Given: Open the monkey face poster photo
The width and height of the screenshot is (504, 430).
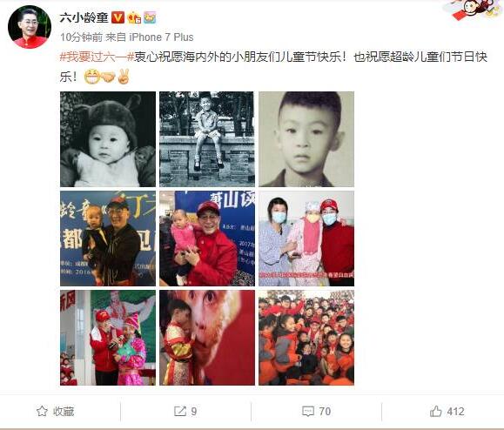Looking at the screenshot, I should point(207,338).
